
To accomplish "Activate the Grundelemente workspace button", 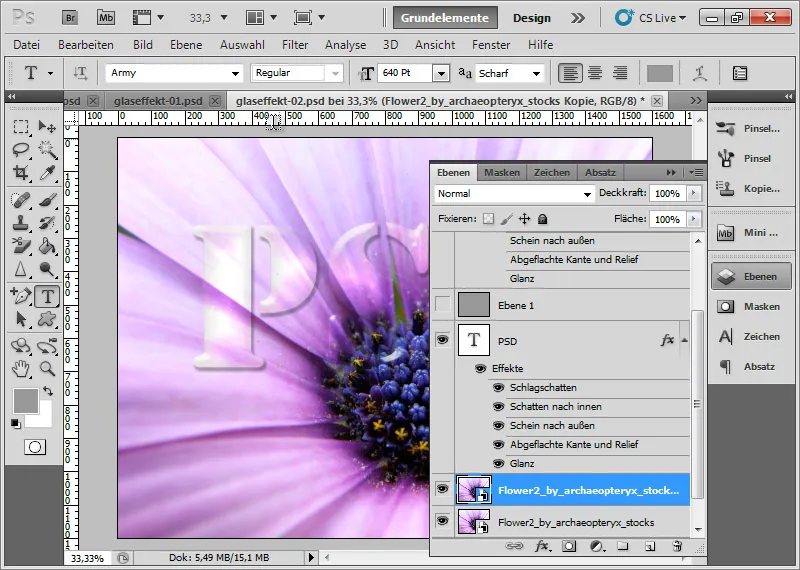I will (444, 18).
